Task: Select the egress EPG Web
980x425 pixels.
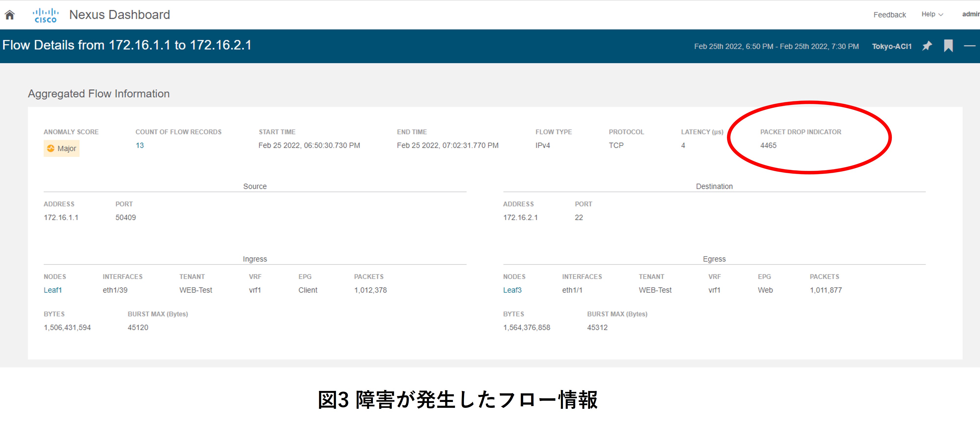Action: pyautogui.click(x=765, y=290)
